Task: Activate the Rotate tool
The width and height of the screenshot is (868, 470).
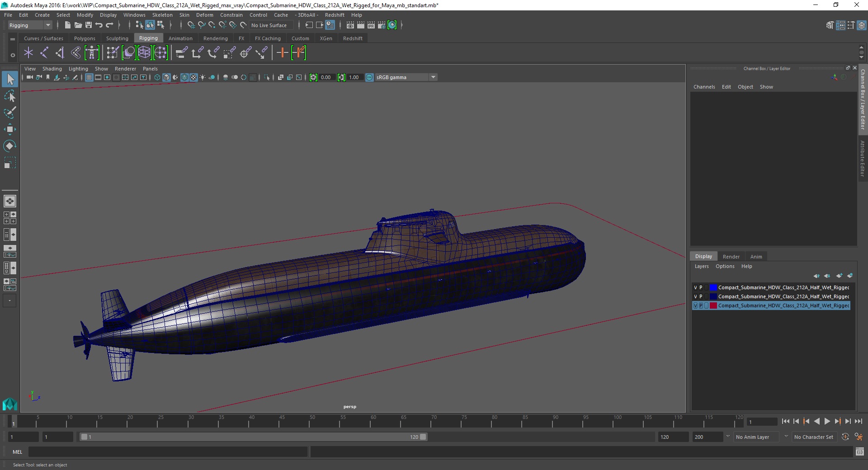Action: click(x=9, y=146)
